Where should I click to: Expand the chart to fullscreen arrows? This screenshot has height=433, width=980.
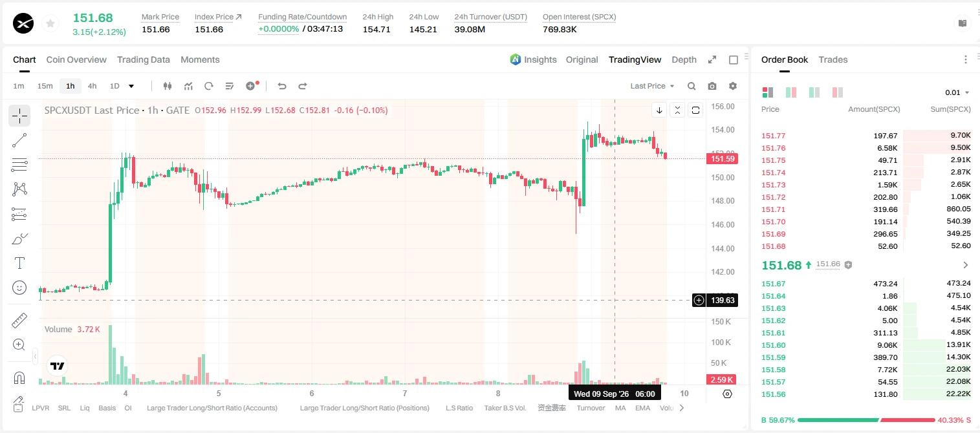point(712,59)
